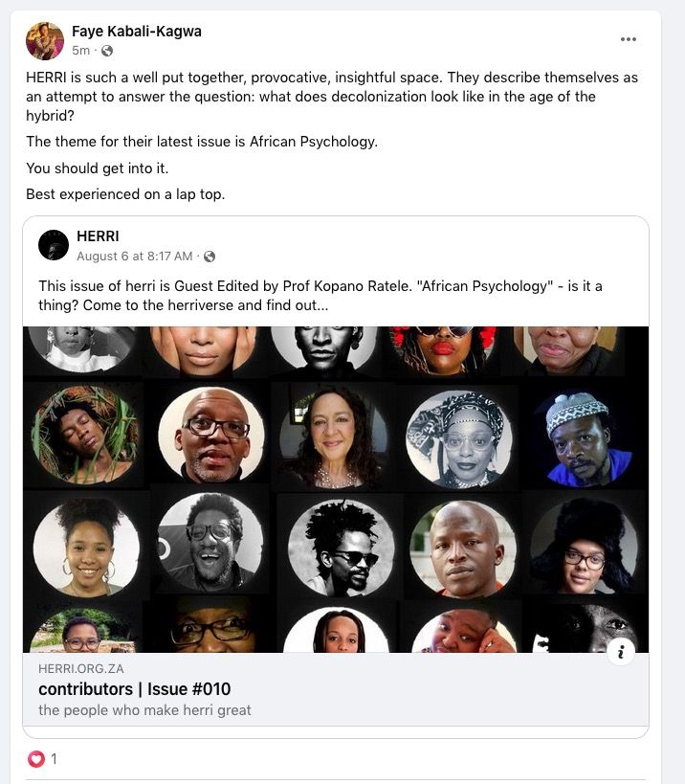The height and width of the screenshot is (784, 685).
Task: View the reaction count number 1
Action: click(x=55, y=759)
